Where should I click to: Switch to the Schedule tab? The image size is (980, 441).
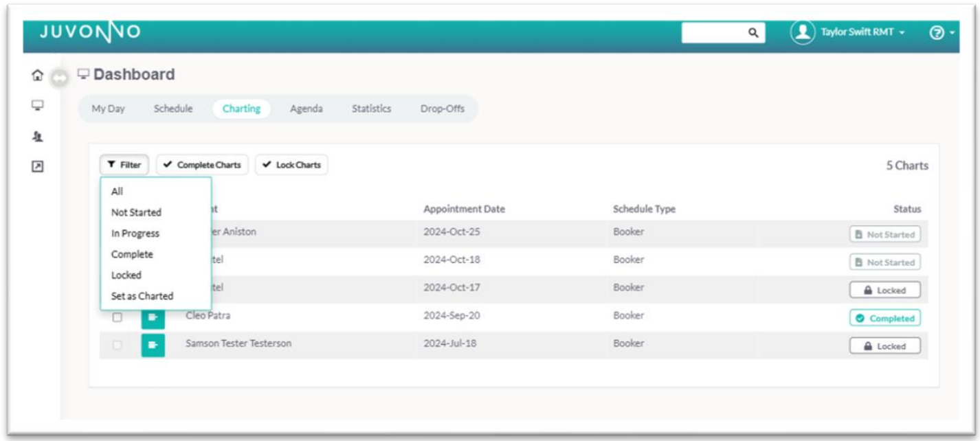coord(173,109)
